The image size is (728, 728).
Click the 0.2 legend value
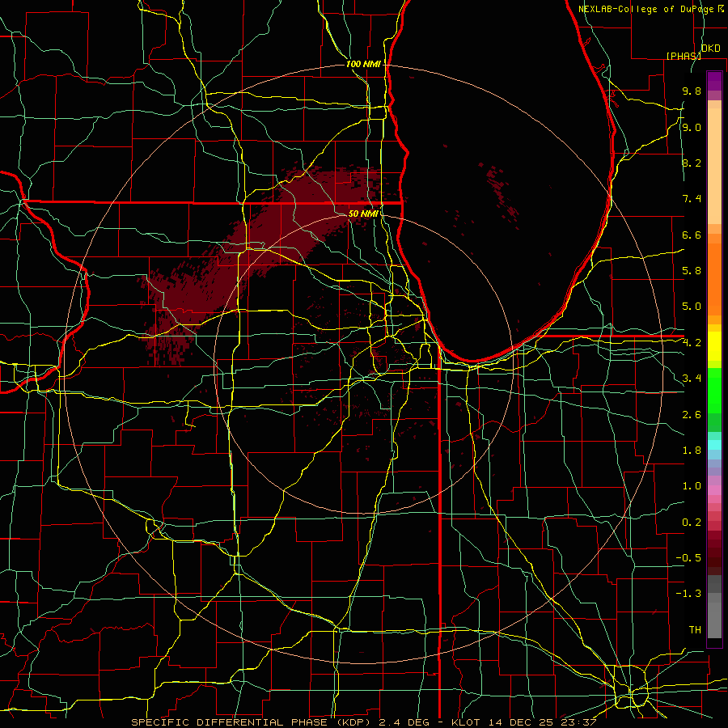(692, 523)
